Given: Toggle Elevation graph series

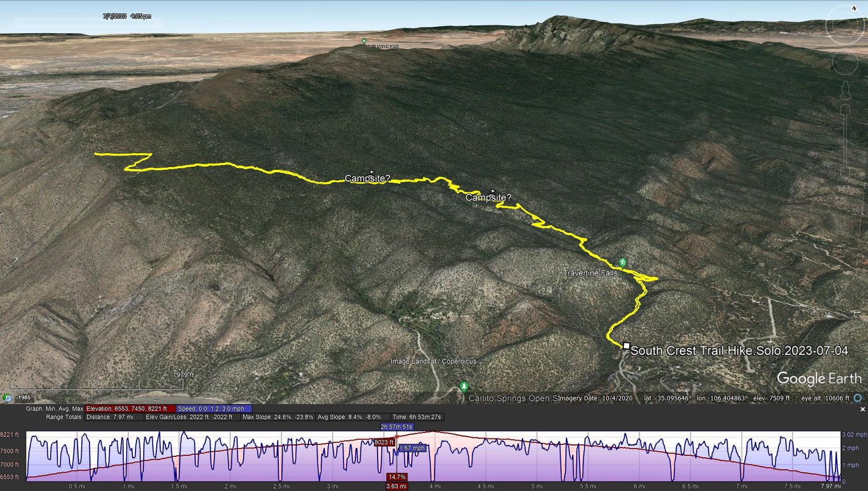Looking at the screenshot, I should [x=130, y=409].
